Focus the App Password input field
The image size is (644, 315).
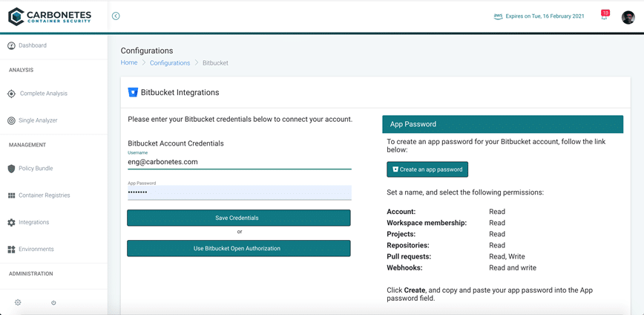240,192
